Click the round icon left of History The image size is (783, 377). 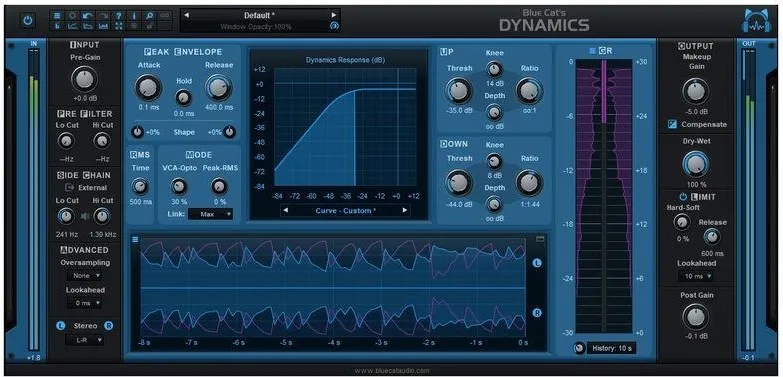click(x=579, y=348)
